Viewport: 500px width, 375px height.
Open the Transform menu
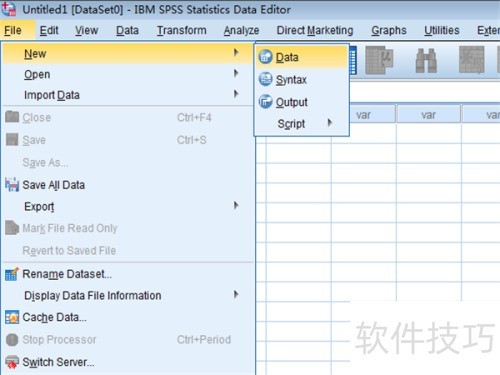[x=182, y=30]
